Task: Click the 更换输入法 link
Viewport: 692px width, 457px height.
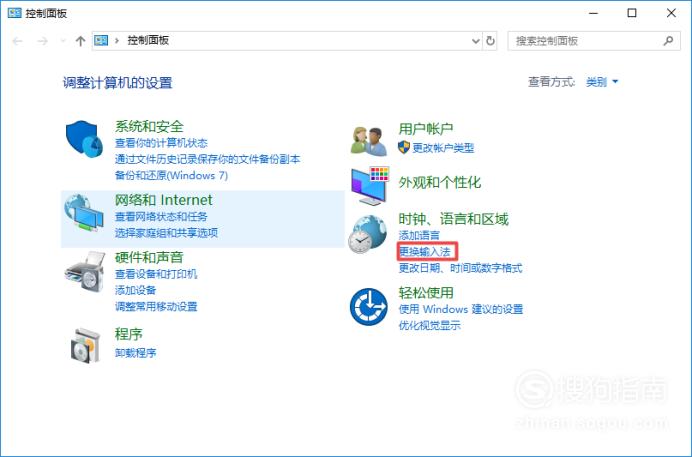Action: (425, 252)
